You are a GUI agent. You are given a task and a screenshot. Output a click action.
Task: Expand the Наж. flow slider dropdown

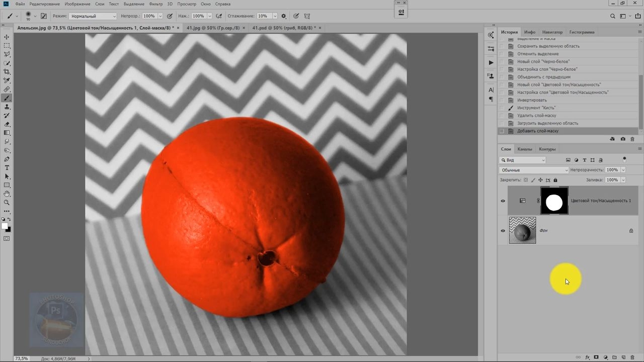209,16
